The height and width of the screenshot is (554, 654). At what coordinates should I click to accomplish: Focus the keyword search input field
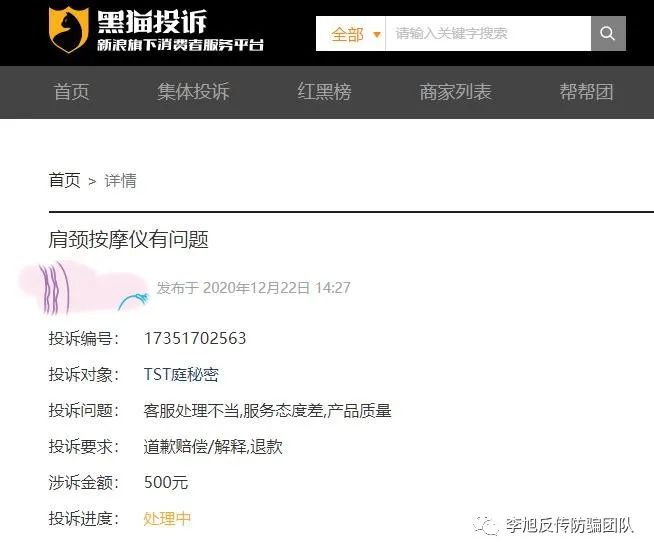point(488,33)
